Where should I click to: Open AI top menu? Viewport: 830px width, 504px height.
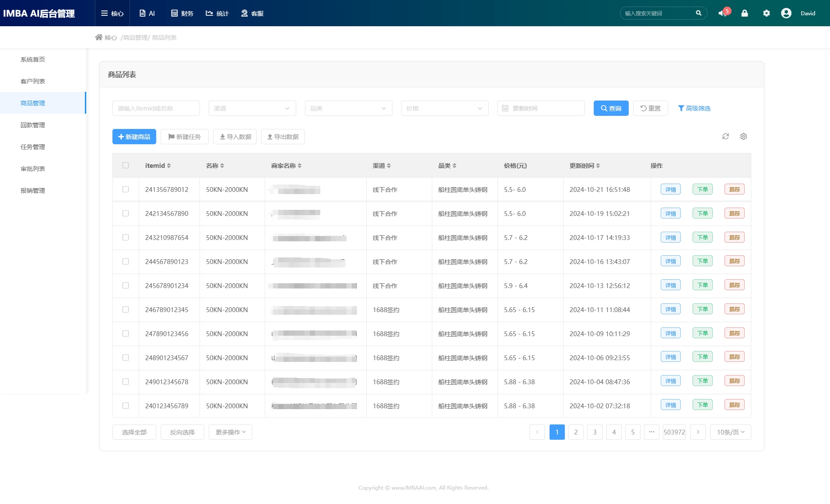(147, 13)
